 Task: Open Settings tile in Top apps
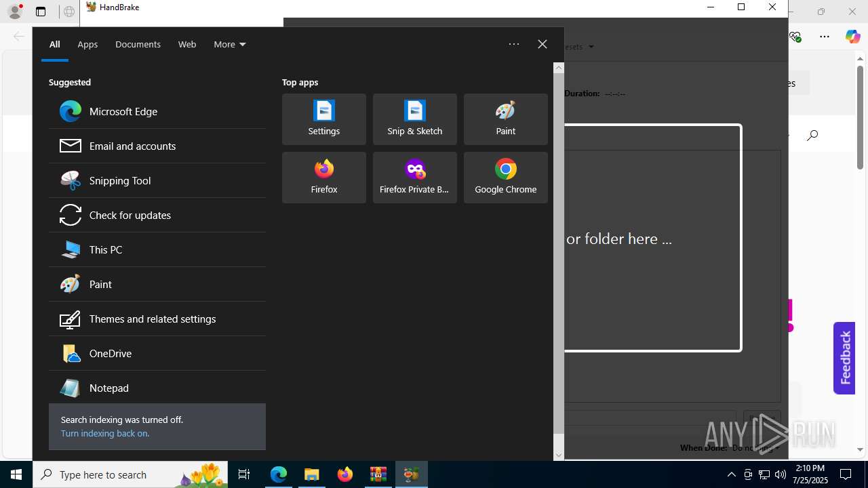point(324,119)
